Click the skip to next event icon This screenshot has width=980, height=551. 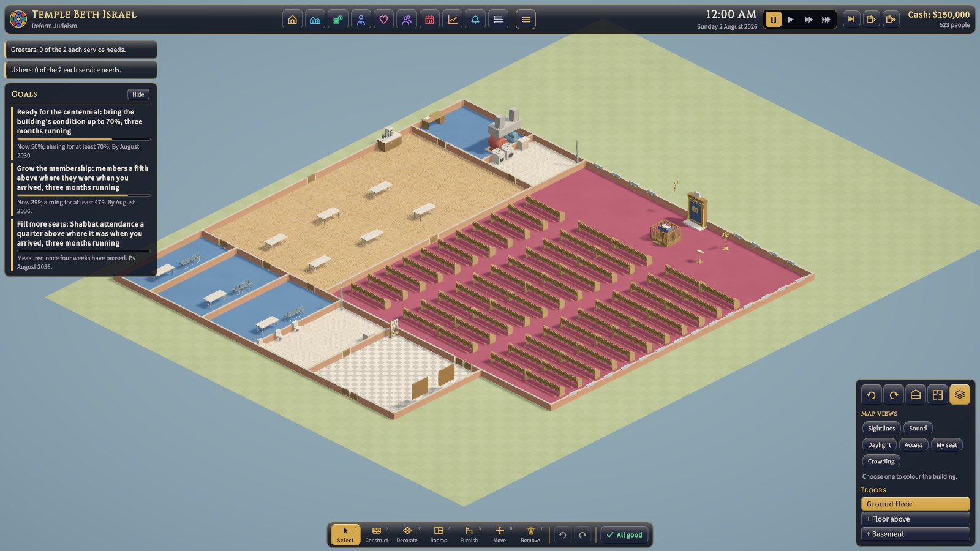click(x=851, y=19)
